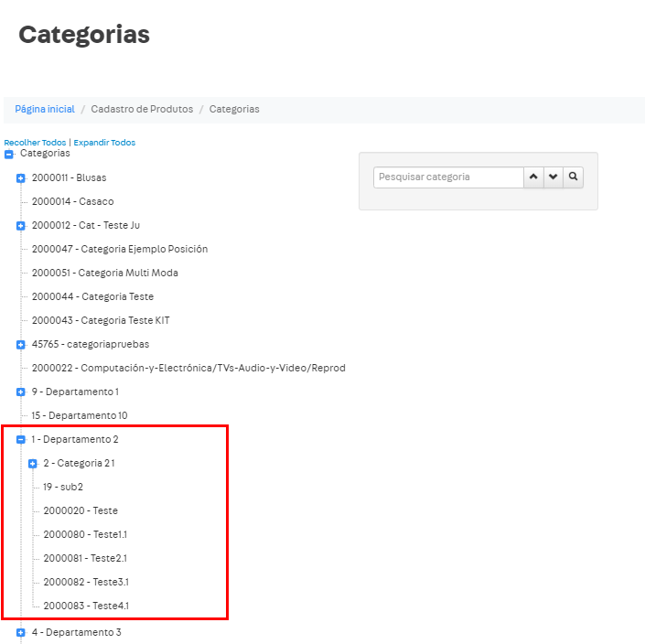Click the search magnifier icon button

[x=574, y=177]
